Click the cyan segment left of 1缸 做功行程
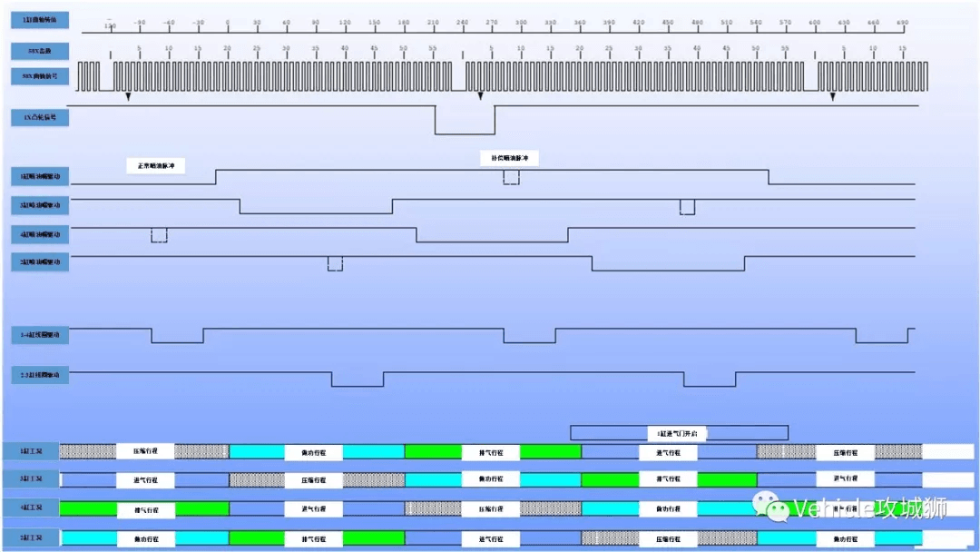 (257, 451)
